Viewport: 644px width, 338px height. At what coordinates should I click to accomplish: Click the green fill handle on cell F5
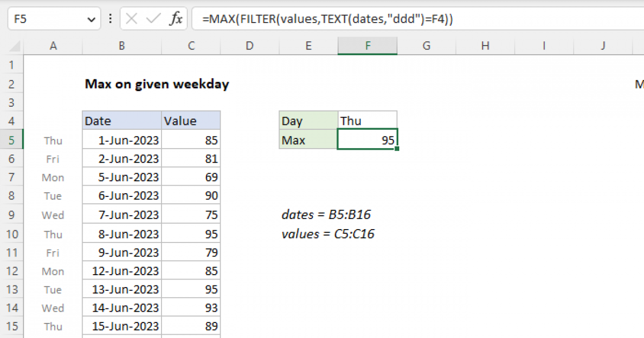tap(397, 148)
